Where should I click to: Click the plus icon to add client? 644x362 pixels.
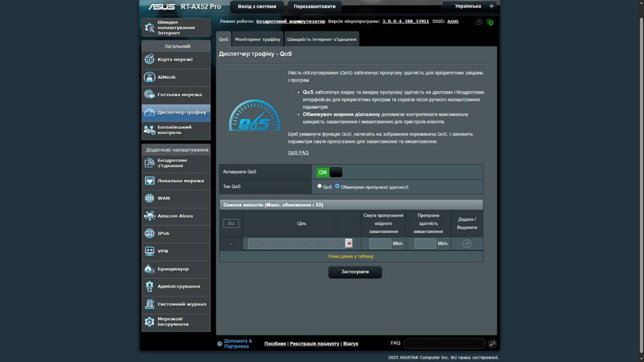[467, 244]
